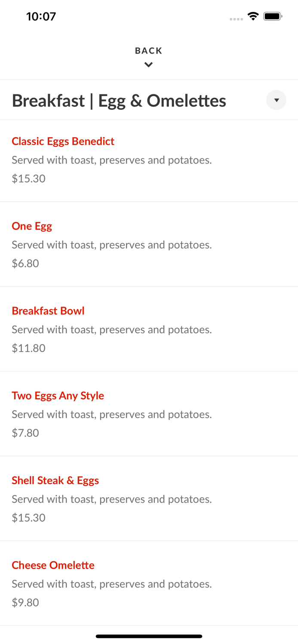Viewport: 298px width, 644px height.
Task: Click the chevron below BACK
Action: click(148, 65)
